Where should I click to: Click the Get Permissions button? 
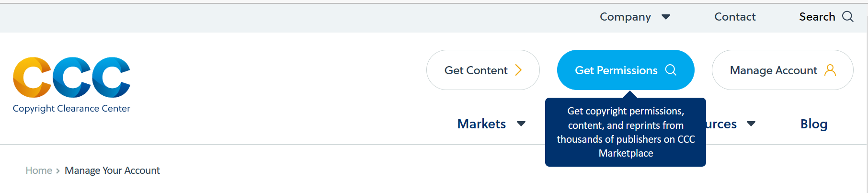pos(626,70)
